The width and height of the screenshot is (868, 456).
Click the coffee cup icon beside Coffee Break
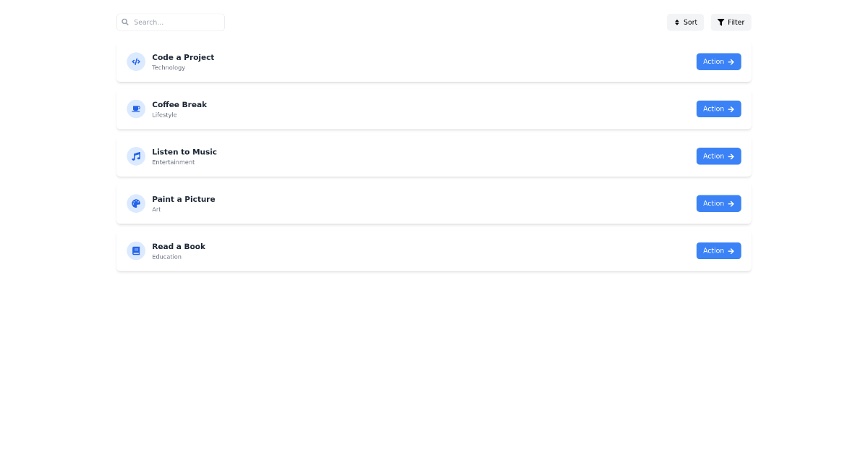[x=136, y=109]
